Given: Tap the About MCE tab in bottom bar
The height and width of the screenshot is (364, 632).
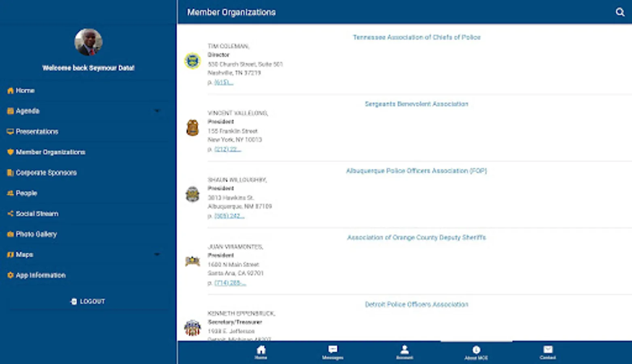Looking at the screenshot, I should pyautogui.click(x=476, y=352).
